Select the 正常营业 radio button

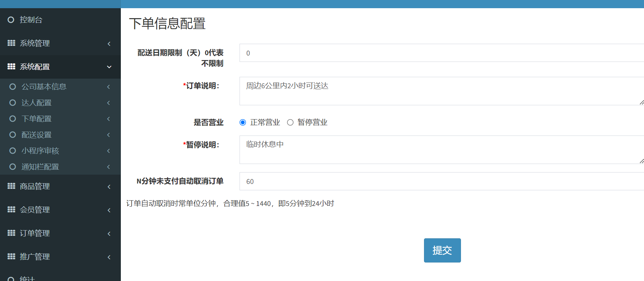243,122
